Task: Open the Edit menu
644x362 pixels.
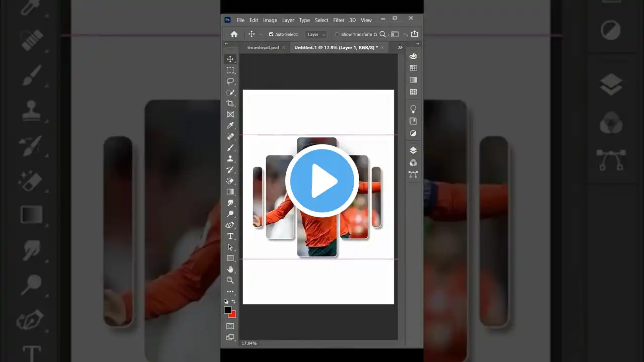Action: coord(254,20)
